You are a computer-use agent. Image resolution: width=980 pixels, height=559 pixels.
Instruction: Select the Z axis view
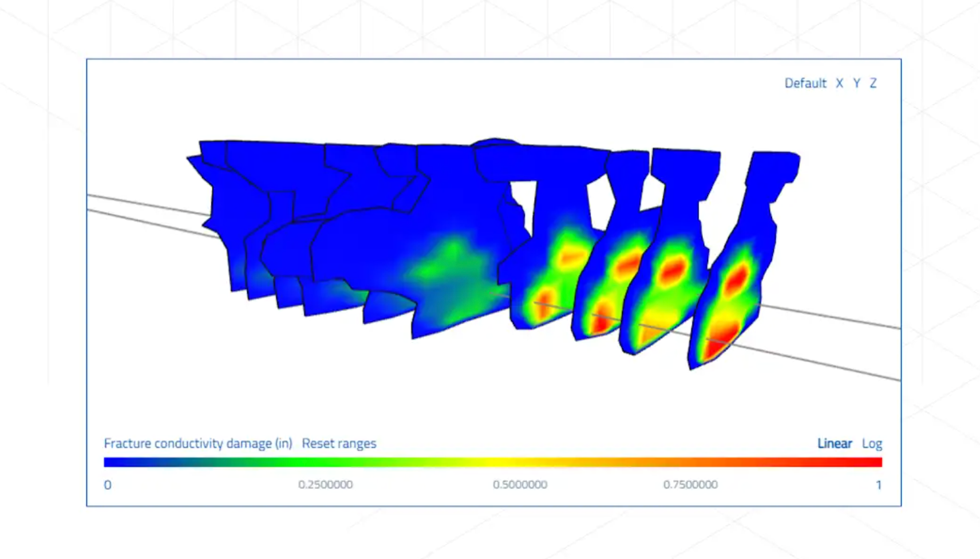(873, 83)
